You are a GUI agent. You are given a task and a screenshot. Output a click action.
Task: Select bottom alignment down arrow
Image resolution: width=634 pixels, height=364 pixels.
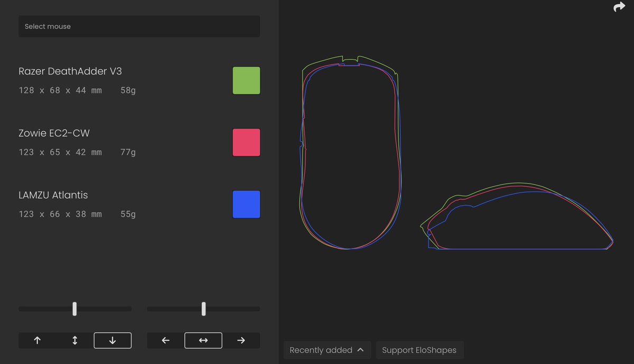click(113, 341)
